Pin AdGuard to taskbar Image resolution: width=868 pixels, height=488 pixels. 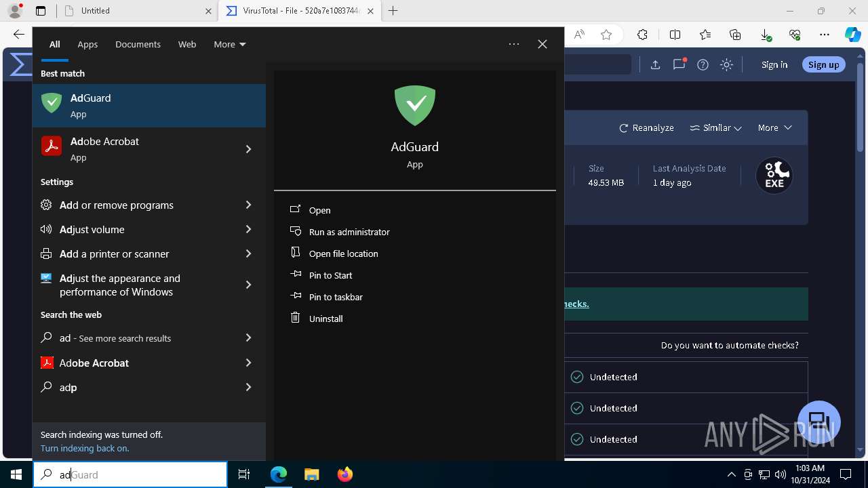click(336, 297)
